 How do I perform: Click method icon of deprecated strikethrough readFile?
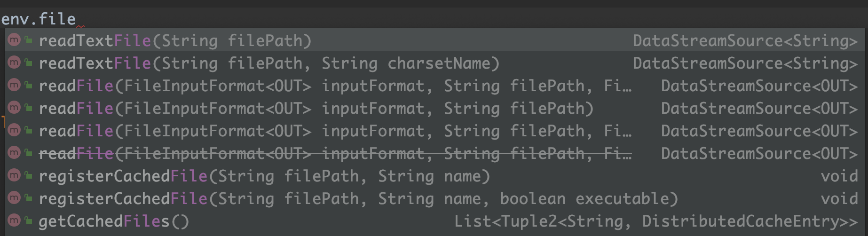click(14, 153)
